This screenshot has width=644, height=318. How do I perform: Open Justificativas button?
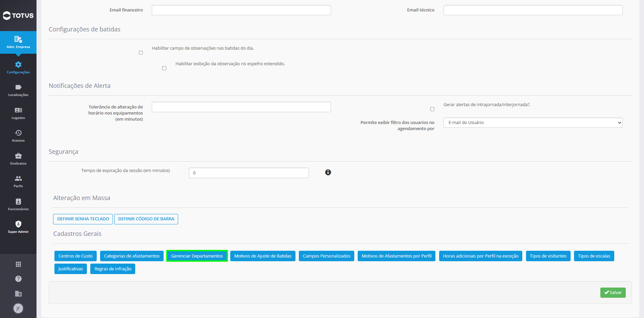click(x=71, y=269)
